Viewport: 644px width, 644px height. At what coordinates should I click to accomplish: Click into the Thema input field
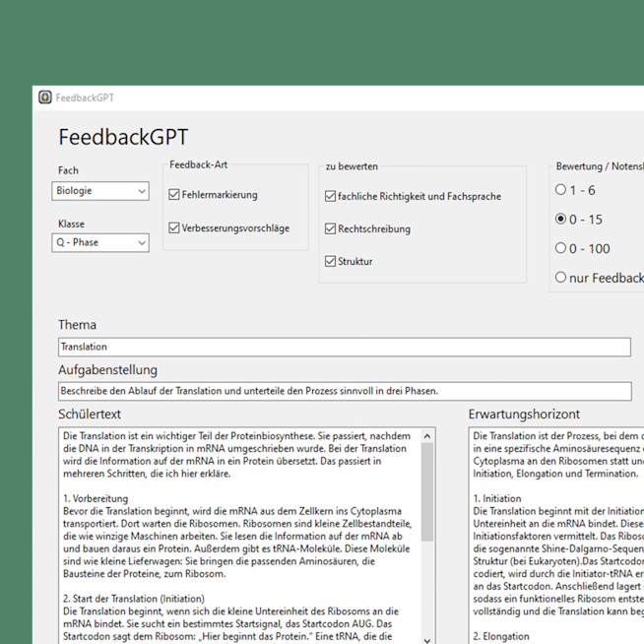(x=345, y=347)
